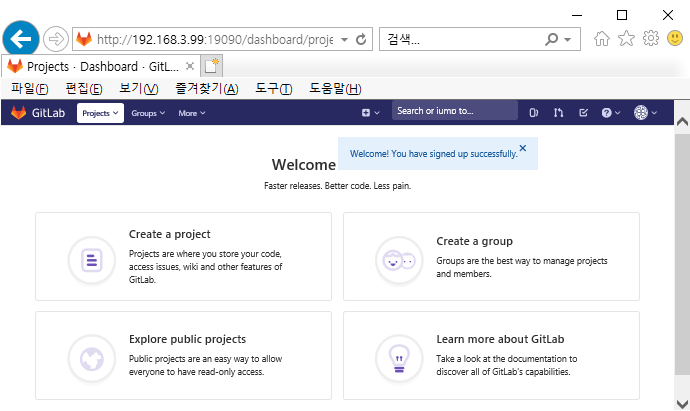This screenshot has height=411, width=690.
Task: Close the Projects Dashboard tab
Action: pyautogui.click(x=190, y=66)
